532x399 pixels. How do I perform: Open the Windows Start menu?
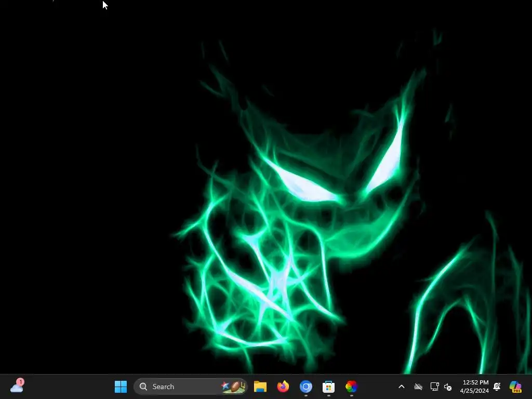coord(121,387)
